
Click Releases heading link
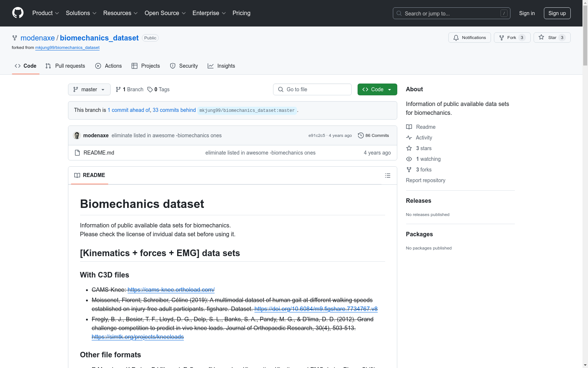tap(419, 201)
